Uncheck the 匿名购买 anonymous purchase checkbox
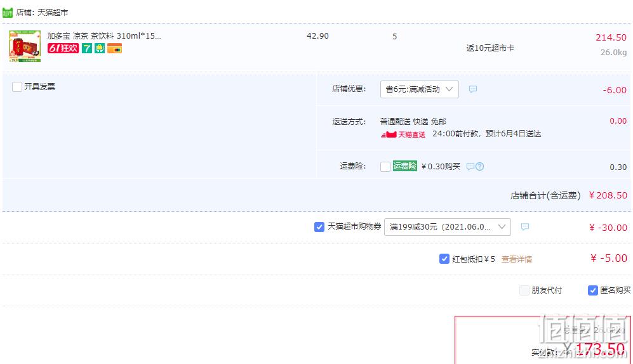Viewport: 633px width, 364px height. pos(592,290)
